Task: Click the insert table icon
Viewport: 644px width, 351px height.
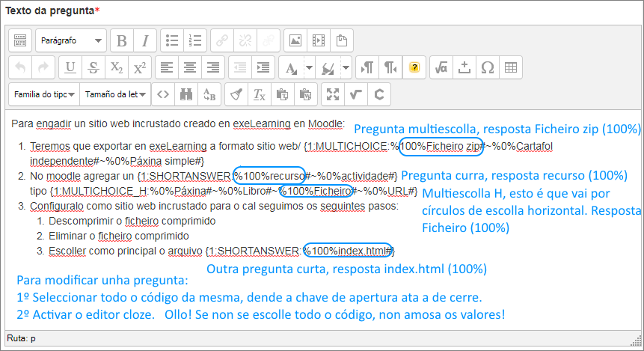Action: click(x=511, y=67)
